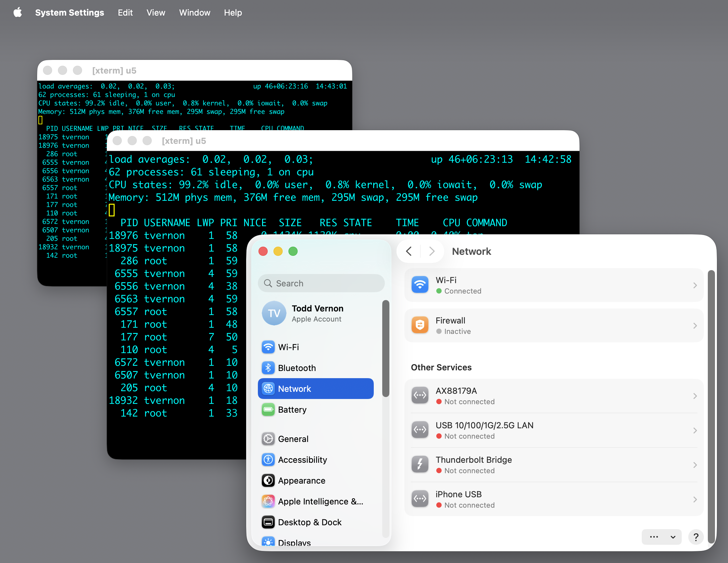Open Network help question mark button
728x563 pixels.
pos(696,537)
